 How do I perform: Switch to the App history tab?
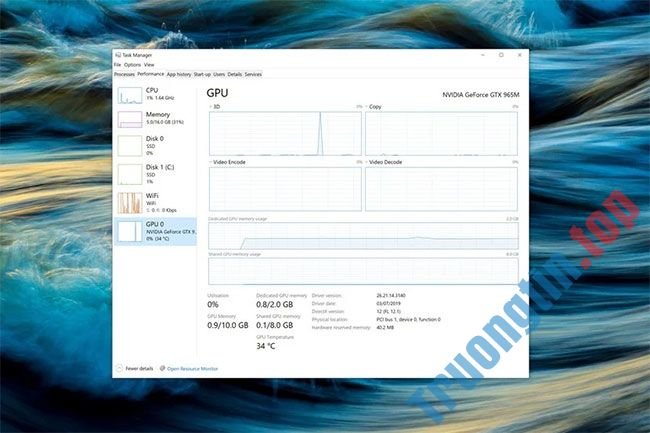(x=179, y=75)
